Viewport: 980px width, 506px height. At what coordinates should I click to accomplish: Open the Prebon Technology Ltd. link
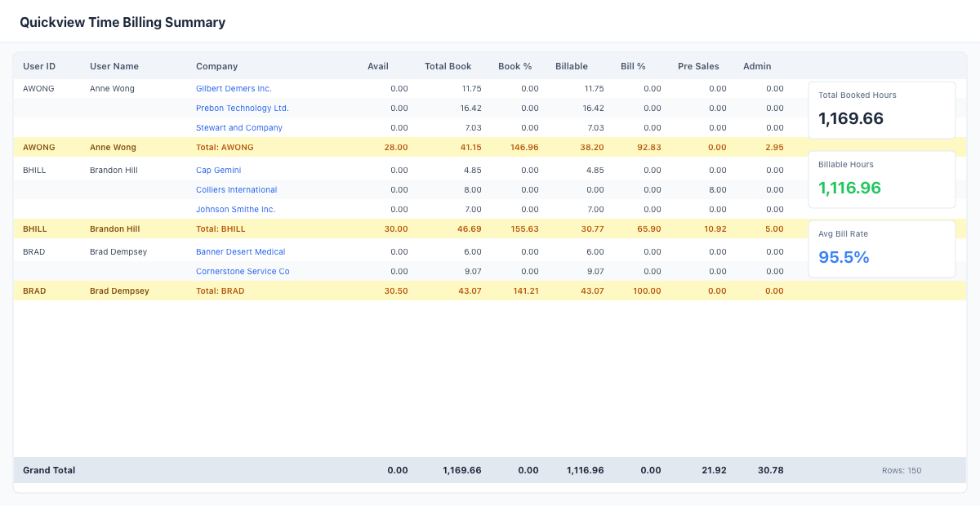[242, 108]
